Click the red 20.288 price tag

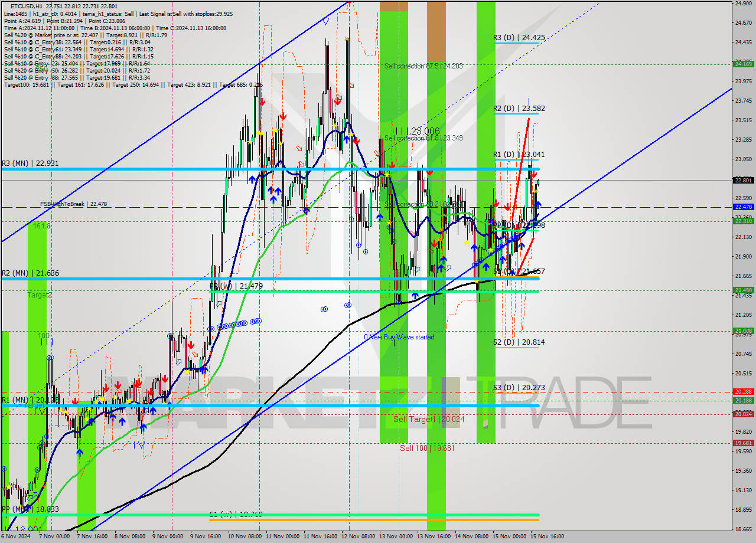click(x=742, y=392)
